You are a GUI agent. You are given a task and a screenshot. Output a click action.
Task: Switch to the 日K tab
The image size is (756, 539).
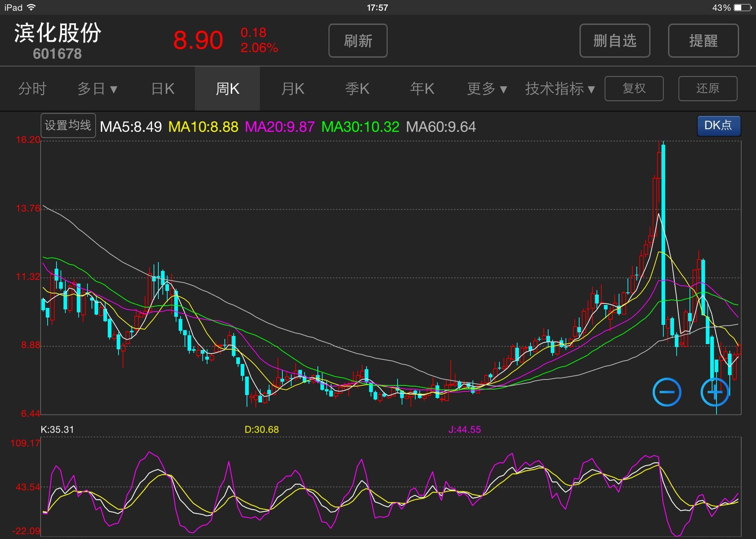163,89
